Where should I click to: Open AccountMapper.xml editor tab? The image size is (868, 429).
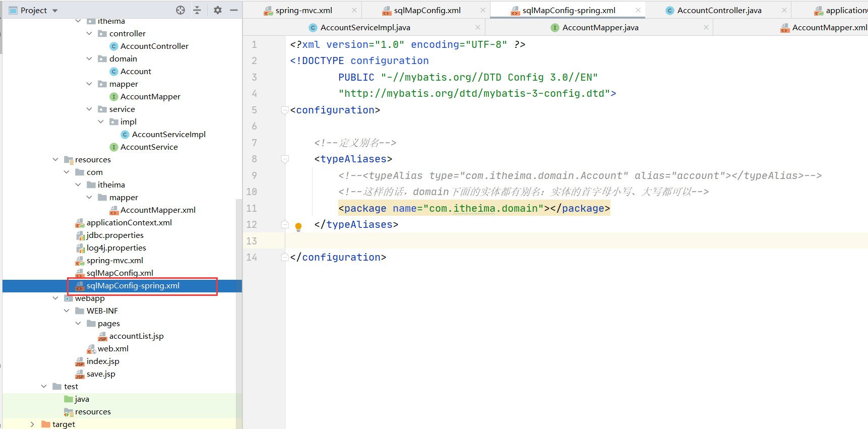click(x=824, y=27)
